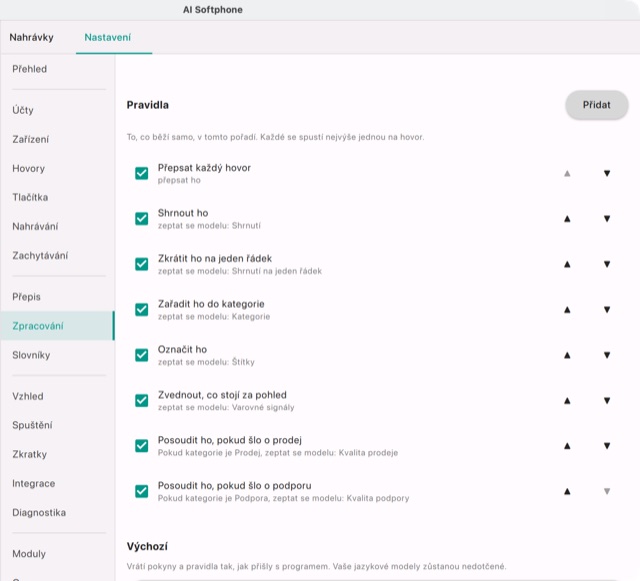Move "Zvednout, co stojí za pohled" down

click(607, 401)
